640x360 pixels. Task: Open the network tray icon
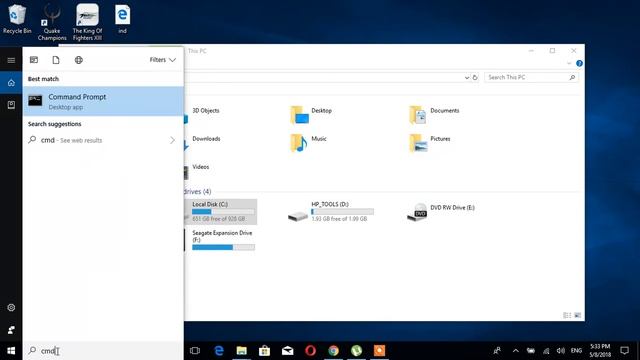pos(546,351)
